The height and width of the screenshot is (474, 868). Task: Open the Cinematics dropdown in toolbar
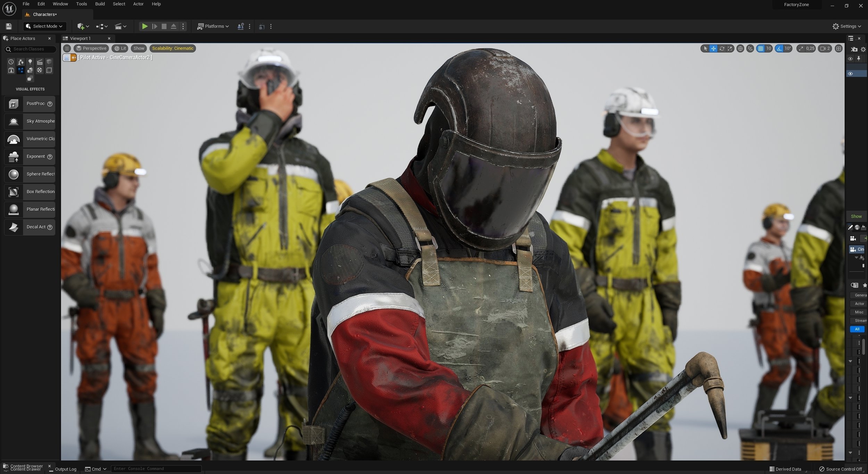(x=120, y=26)
